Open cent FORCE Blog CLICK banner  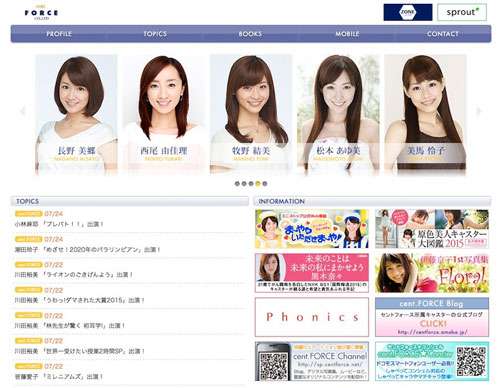point(432,317)
